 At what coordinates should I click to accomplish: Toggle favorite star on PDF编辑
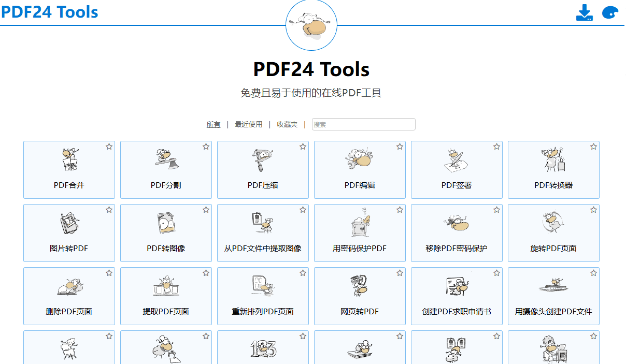400,147
